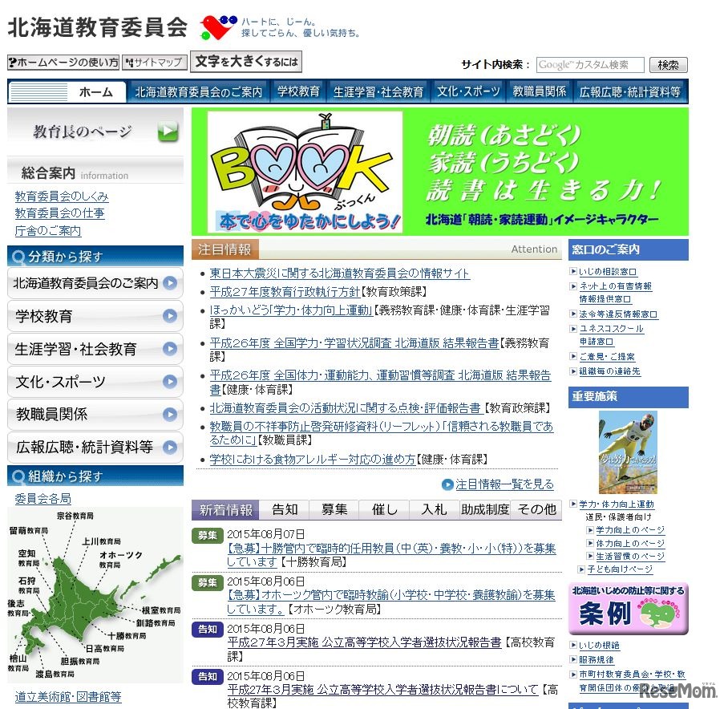The height and width of the screenshot is (709, 728).
Task: Click the play arrow beside 注目情報一覧を見る
Action: point(448,483)
